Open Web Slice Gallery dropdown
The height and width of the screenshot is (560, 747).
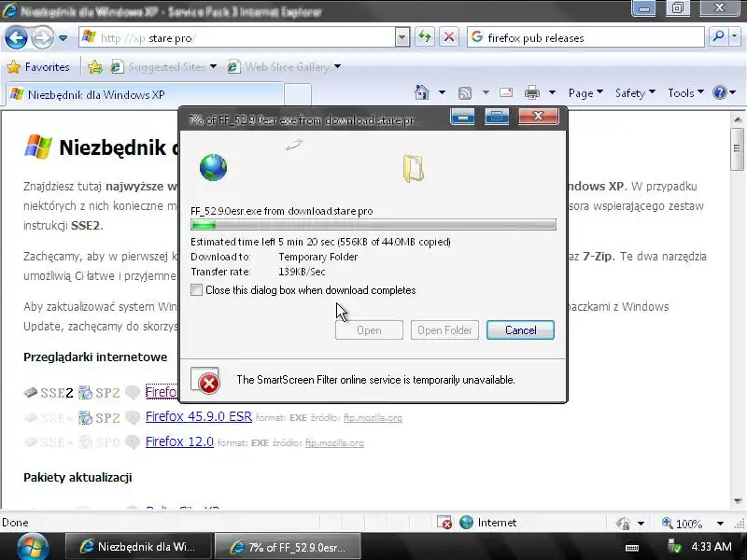pyautogui.click(x=284, y=67)
